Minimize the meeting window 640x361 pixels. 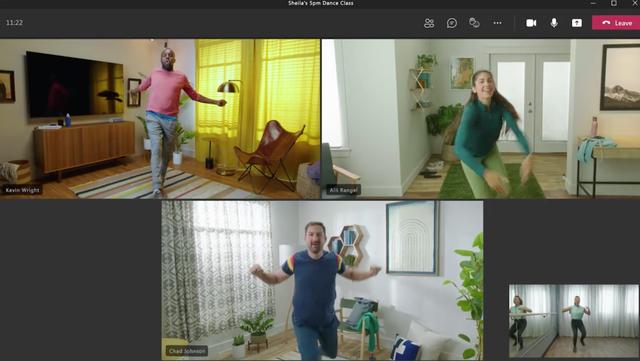(x=593, y=3)
